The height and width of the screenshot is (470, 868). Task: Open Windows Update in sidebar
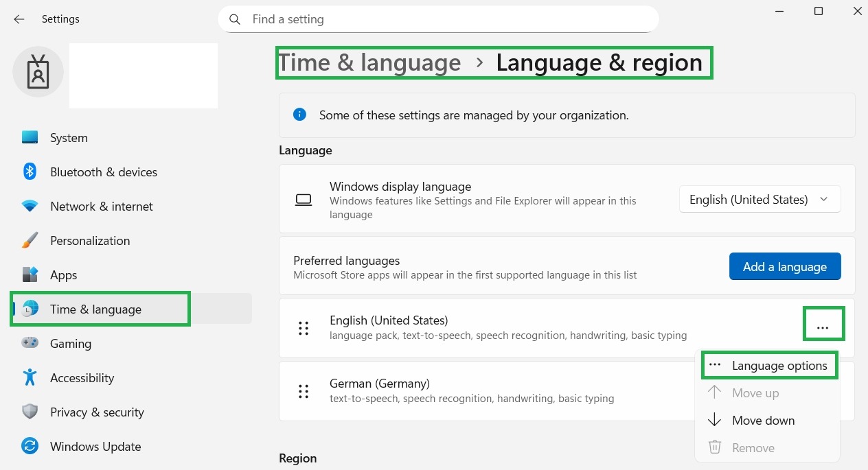(131, 447)
